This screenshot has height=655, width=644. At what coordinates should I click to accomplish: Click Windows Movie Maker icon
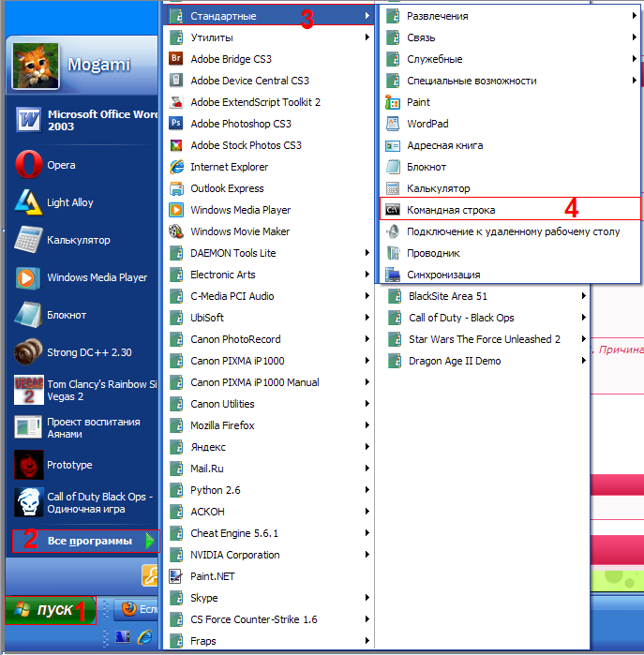point(176,231)
